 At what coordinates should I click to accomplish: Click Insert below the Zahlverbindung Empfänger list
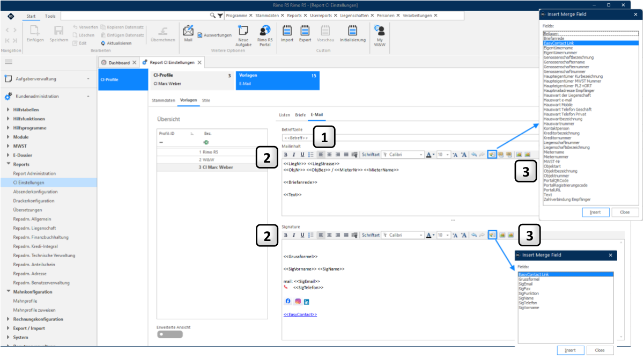tap(595, 212)
